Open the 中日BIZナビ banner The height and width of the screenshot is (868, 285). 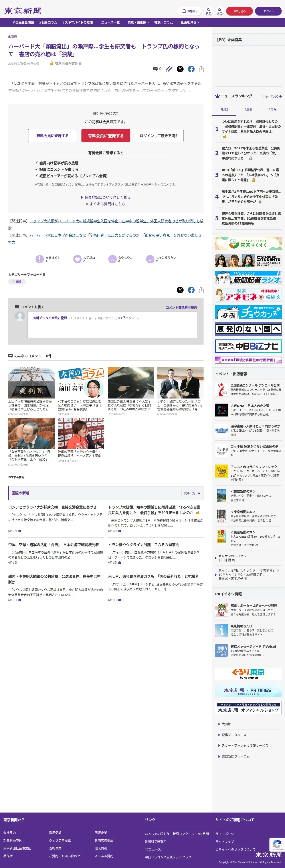(248, 346)
